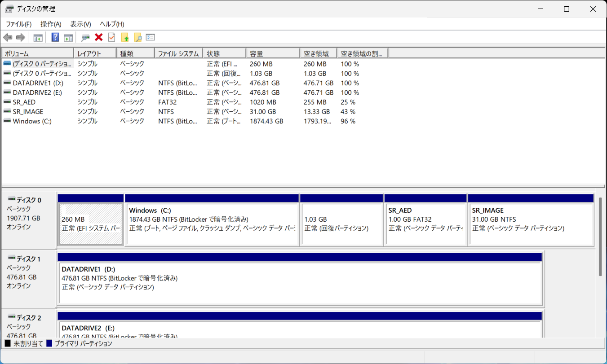Click the yellow page magnifier search icon
The width and height of the screenshot is (607, 364).
pyautogui.click(x=137, y=37)
